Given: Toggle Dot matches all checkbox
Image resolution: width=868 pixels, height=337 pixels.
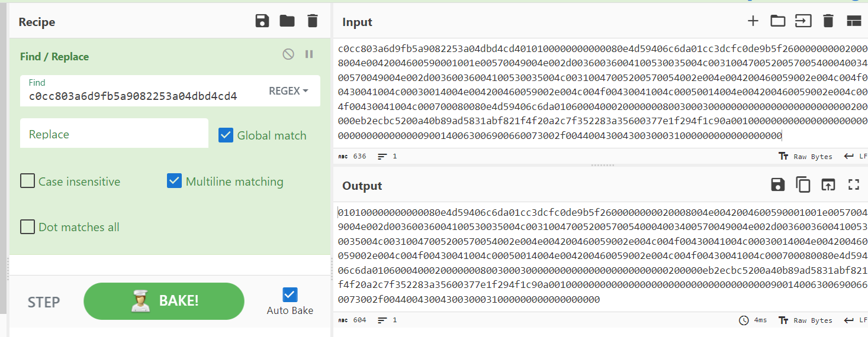Looking at the screenshot, I should (27, 227).
